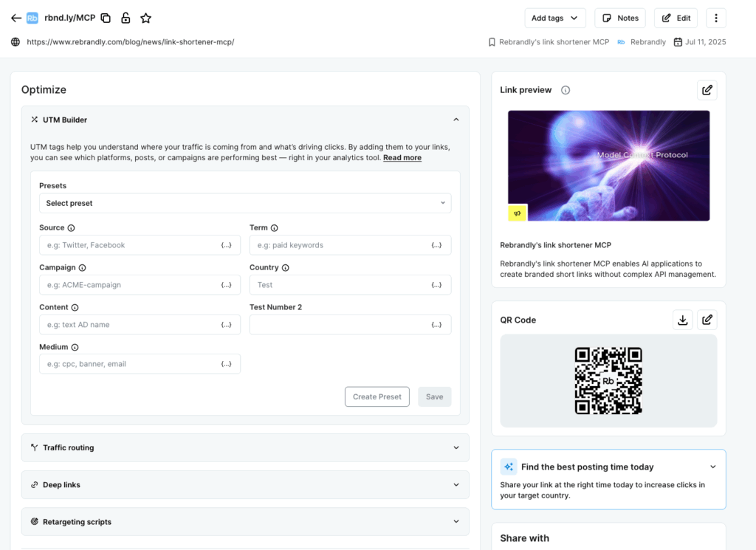This screenshot has height=550, width=756.
Task: Click the Rb favicon beside rbnd.ly/MCP
Action: [x=32, y=18]
